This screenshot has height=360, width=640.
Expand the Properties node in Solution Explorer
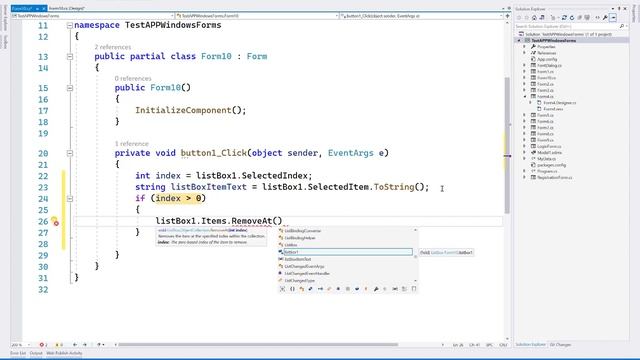524,47
